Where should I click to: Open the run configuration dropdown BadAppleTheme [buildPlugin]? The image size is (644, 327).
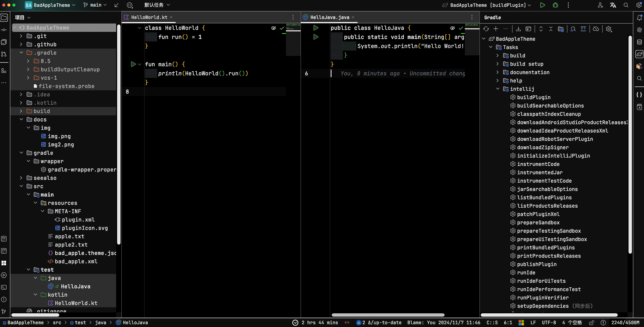[x=486, y=5]
